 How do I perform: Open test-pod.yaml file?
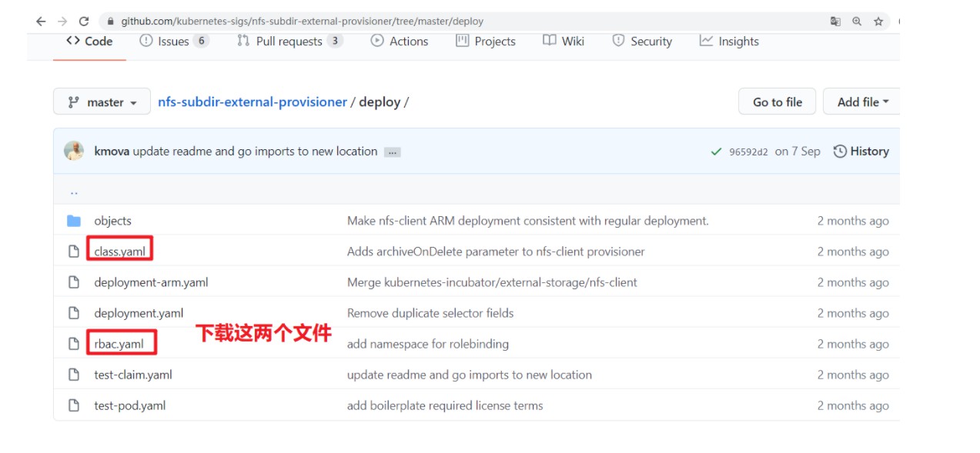130,405
